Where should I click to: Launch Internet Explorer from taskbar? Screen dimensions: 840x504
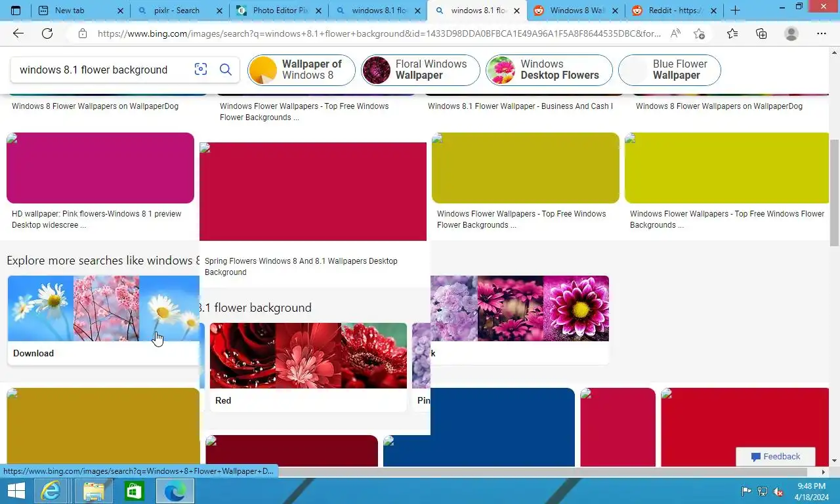pyautogui.click(x=51, y=491)
